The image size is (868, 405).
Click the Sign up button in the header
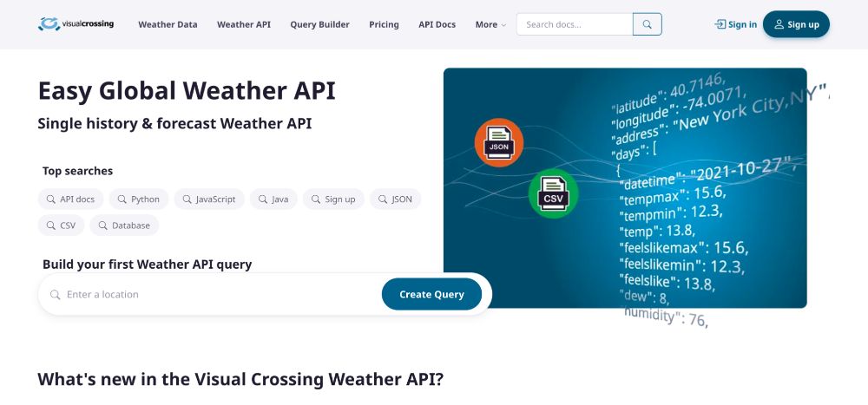796,24
